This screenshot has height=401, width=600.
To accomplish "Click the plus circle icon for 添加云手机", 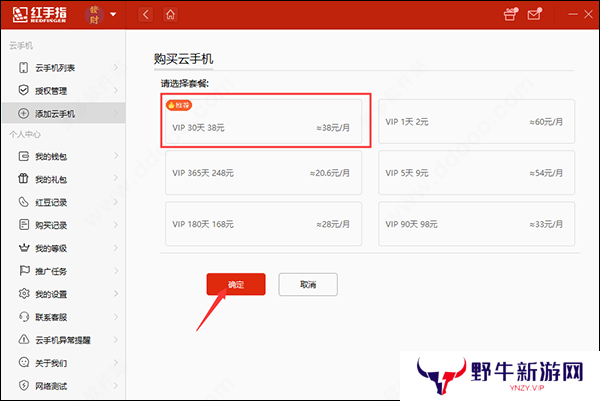I will (23, 113).
